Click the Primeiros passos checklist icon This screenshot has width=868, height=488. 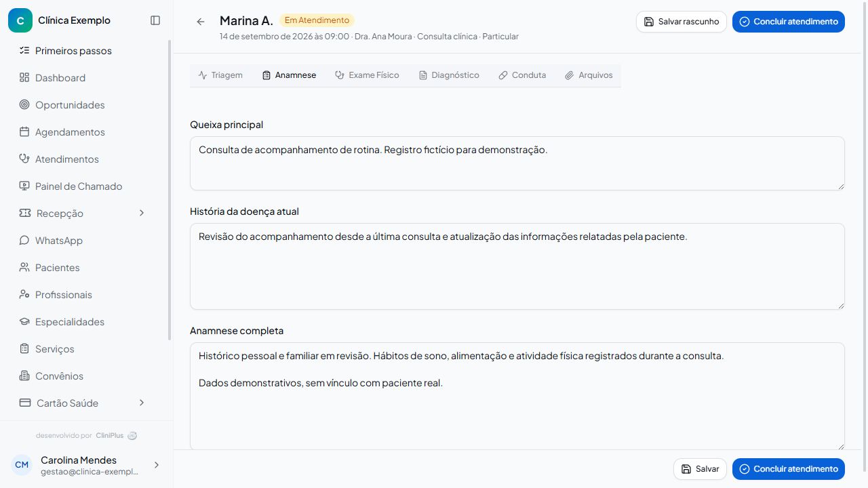[x=24, y=50]
